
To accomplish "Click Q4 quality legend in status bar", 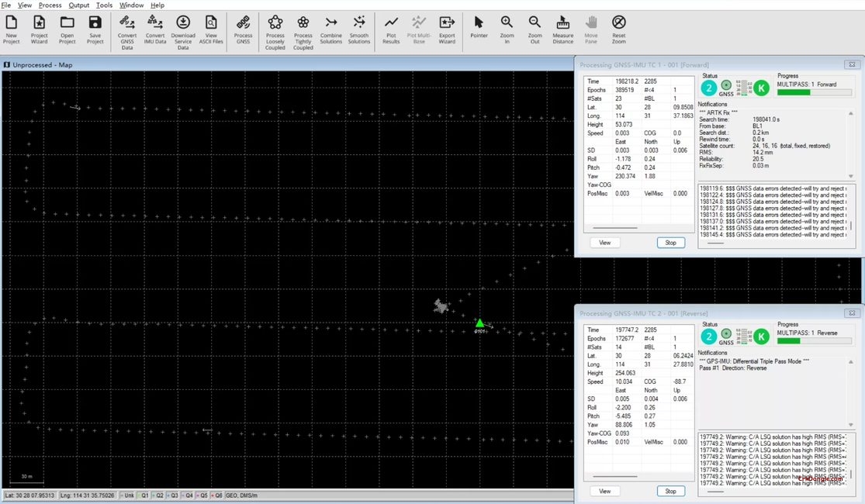I will pos(188,495).
